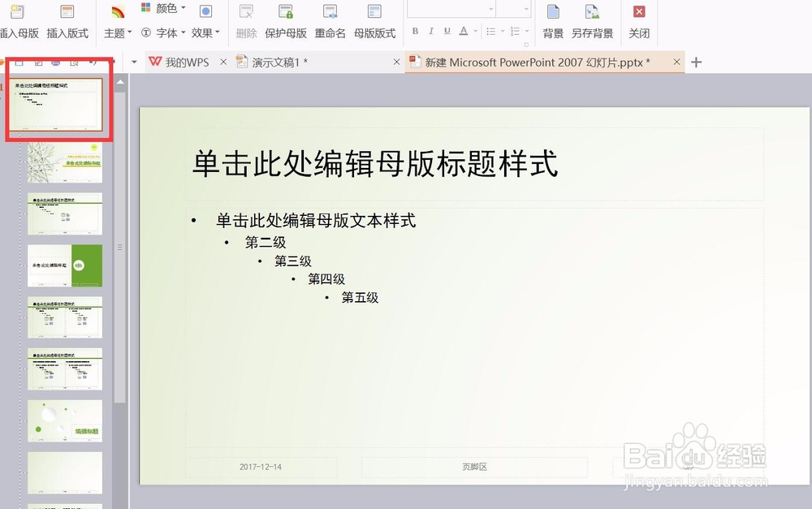Open the Fonts (字体) dropdown
The width and height of the screenshot is (812, 509).
tap(164, 32)
